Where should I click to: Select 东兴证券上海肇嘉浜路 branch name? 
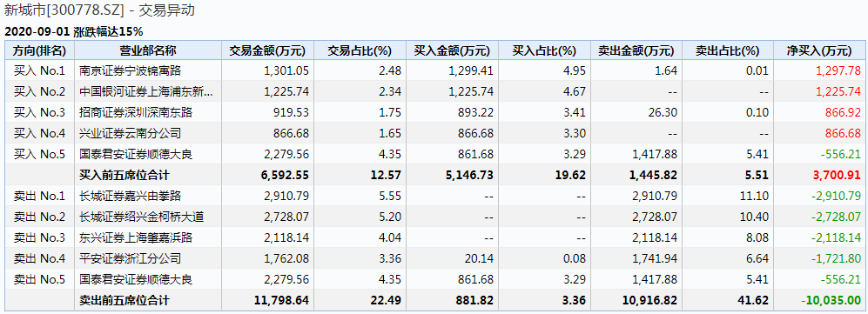coord(136,237)
